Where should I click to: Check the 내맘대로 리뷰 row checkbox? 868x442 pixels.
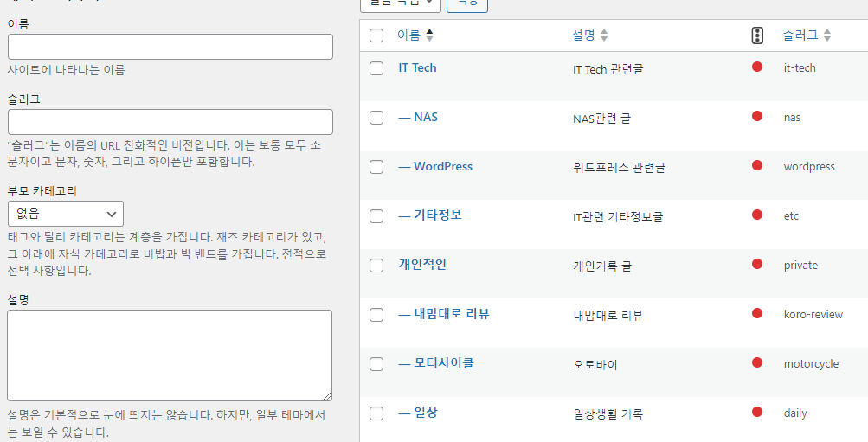(x=376, y=315)
